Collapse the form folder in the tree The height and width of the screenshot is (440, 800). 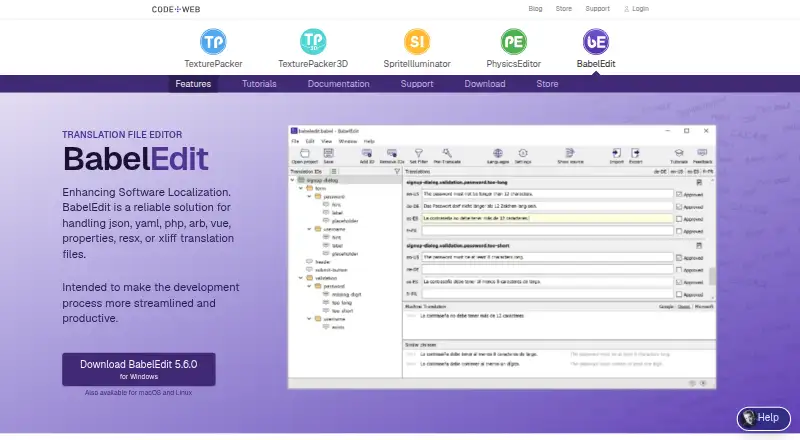pyautogui.click(x=301, y=188)
